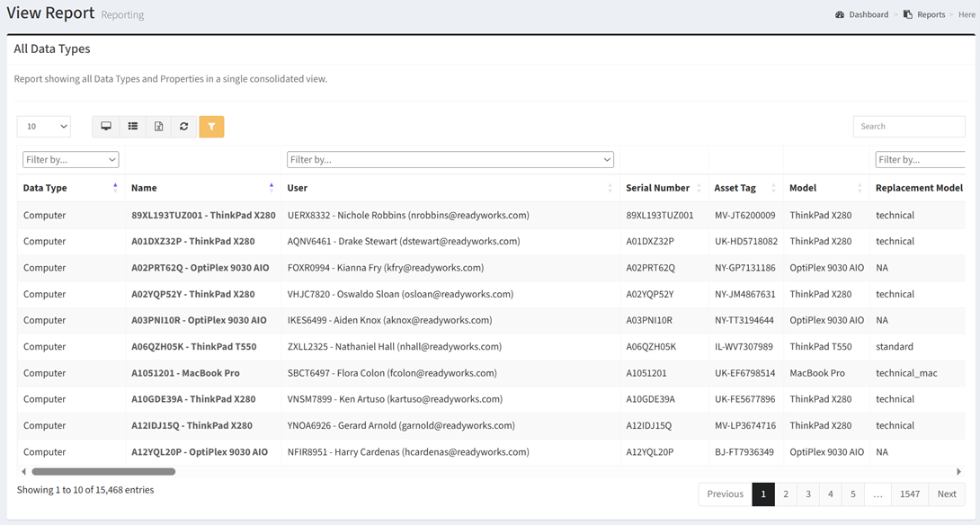Click the Dashboard gauge icon in breadcrumb

coord(840,14)
